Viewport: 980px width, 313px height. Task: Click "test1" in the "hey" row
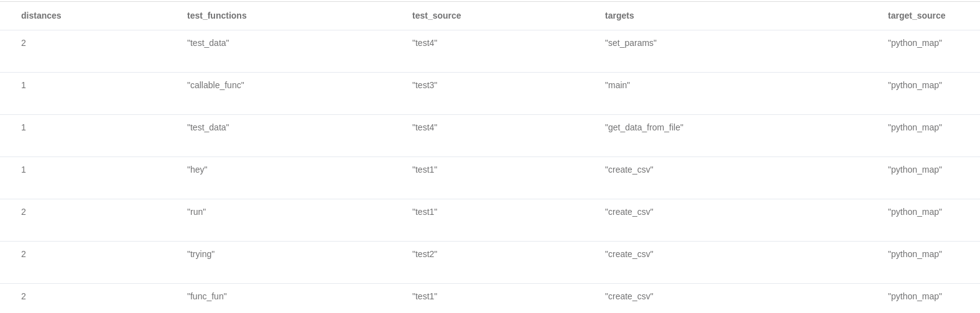(x=425, y=170)
